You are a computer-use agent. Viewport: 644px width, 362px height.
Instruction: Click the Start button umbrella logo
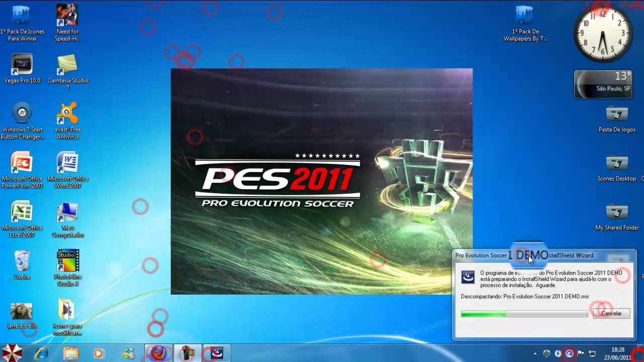click(x=12, y=353)
